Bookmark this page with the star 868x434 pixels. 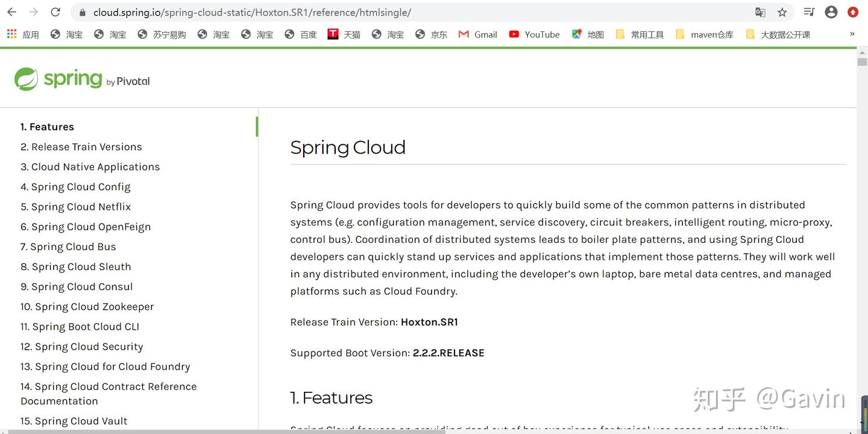782,12
